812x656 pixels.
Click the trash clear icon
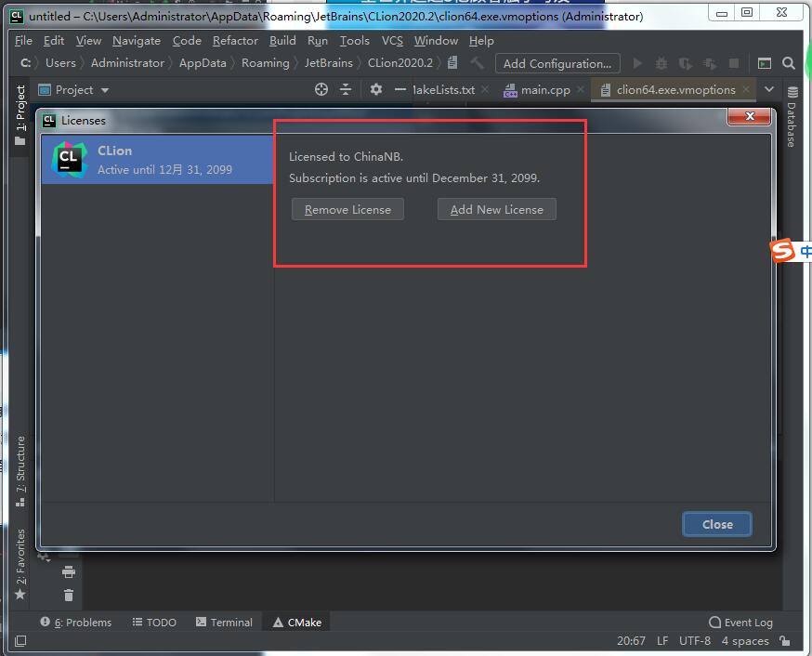pyautogui.click(x=69, y=596)
